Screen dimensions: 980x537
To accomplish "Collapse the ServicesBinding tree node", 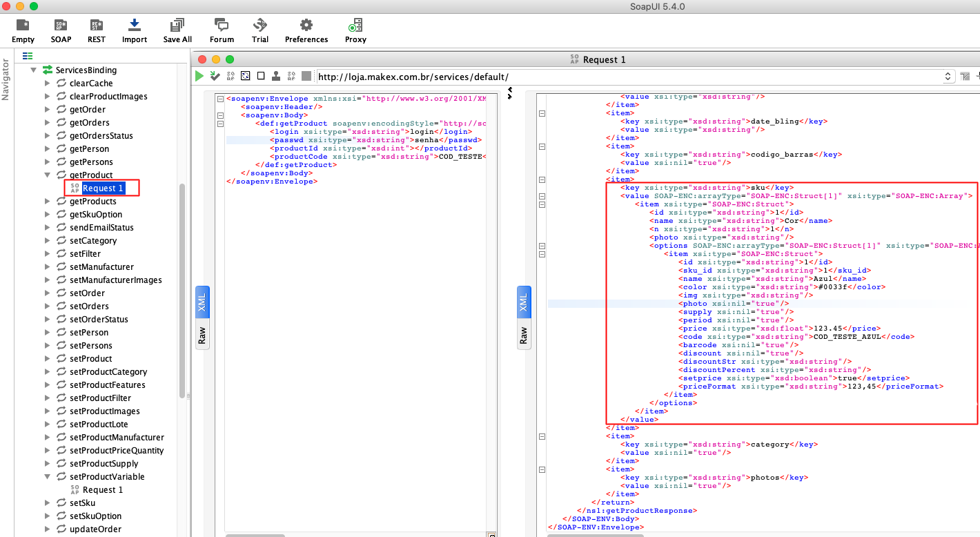I will (33, 70).
